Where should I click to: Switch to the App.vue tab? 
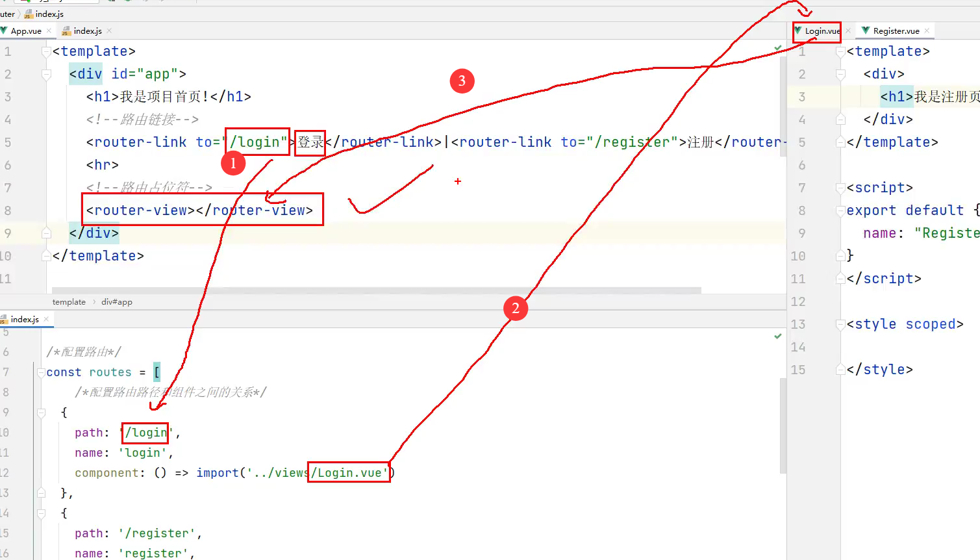coord(26,31)
